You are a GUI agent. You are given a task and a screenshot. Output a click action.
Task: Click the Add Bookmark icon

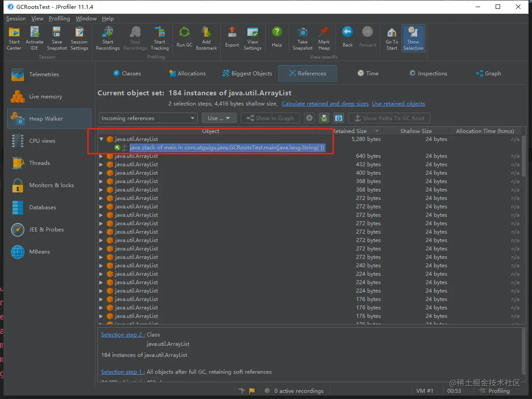[206, 38]
